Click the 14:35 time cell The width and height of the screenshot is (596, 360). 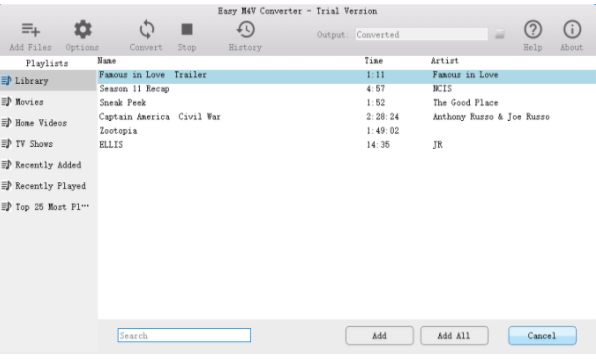tap(378, 145)
